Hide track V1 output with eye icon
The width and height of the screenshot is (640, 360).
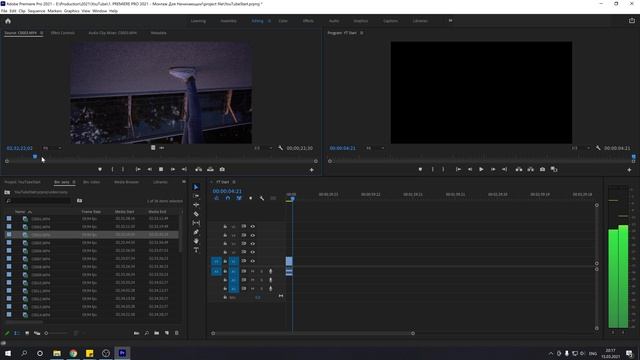pyautogui.click(x=253, y=261)
